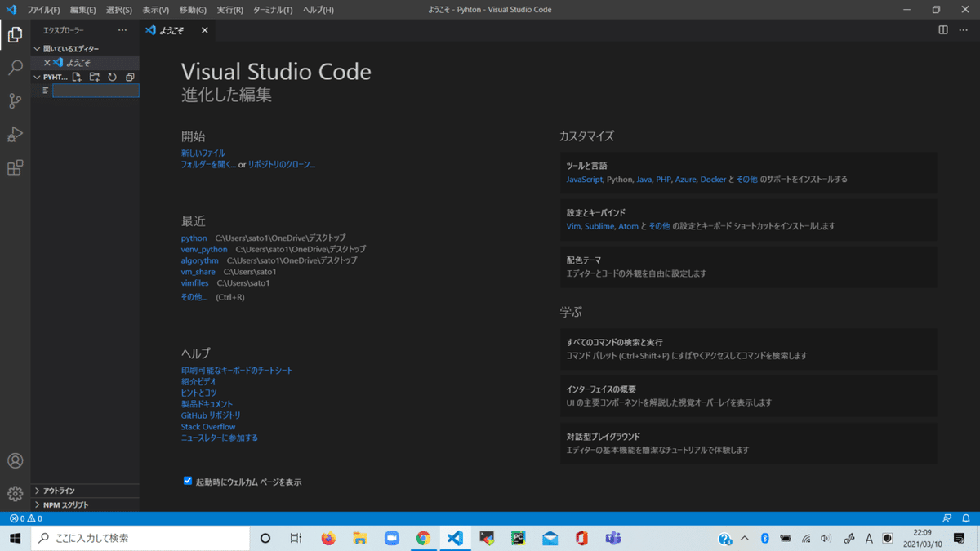This screenshot has height=551, width=980.
Task: Expand the アウトライン section
Action: [86, 491]
